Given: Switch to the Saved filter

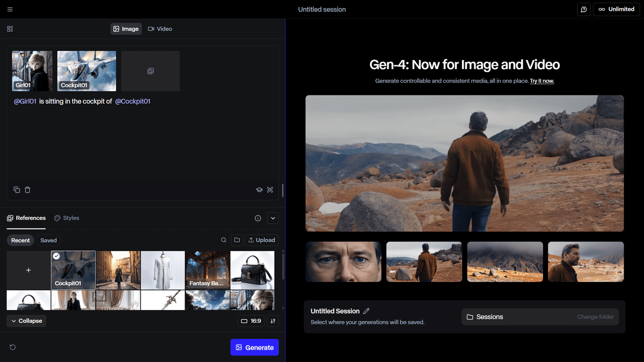Looking at the screenshot, I should pyautogui.click(x=49, y=240).
